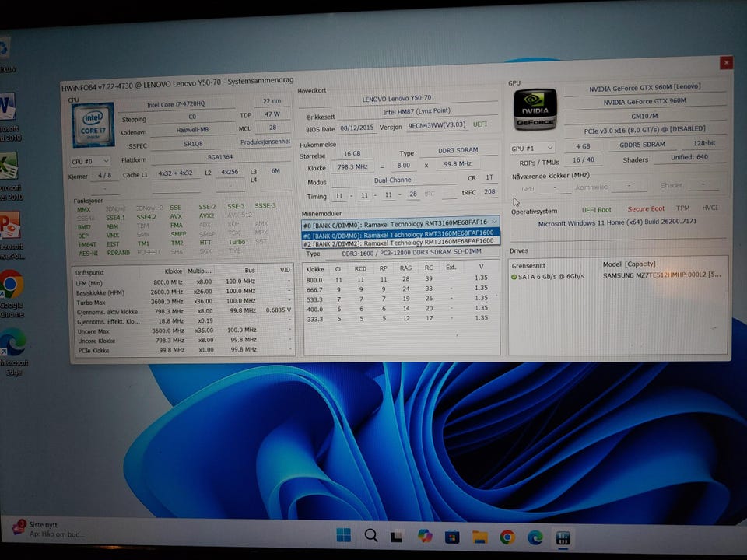Viewport: 747px width, 560px height.
Task: Select the SAMSUNG MZ7TE512HMHP drive entry
Action: (x=661, y=275)
